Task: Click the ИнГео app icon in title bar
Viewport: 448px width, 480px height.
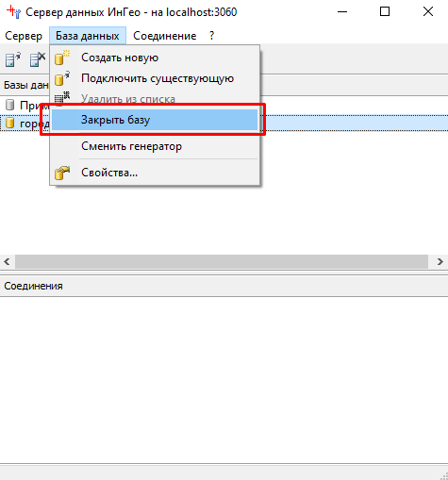Action: 13,12
